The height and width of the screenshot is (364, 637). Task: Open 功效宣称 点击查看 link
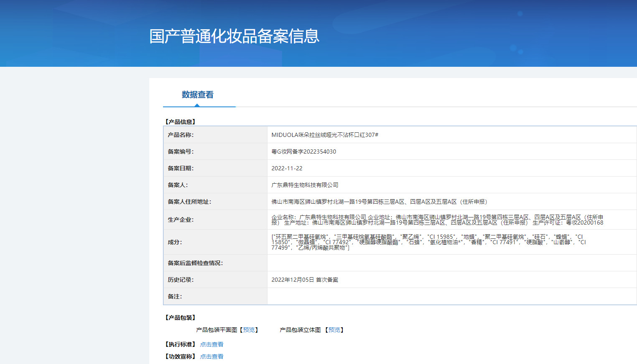211,356
